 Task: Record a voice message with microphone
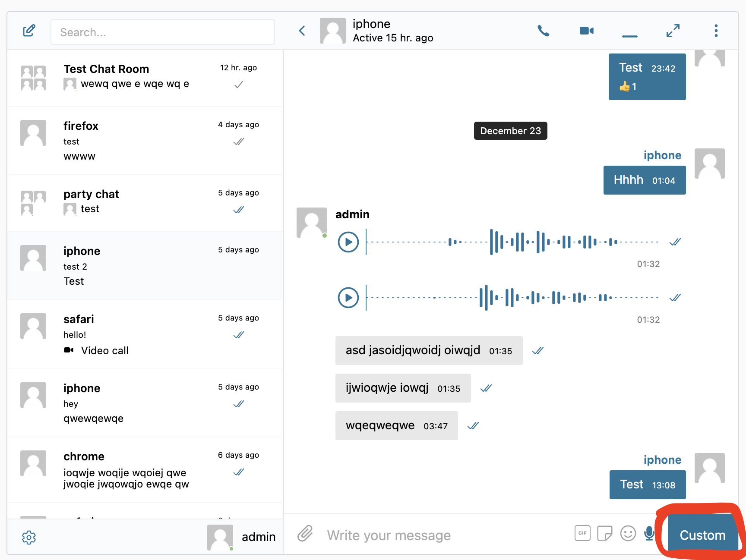coord(649,533)
